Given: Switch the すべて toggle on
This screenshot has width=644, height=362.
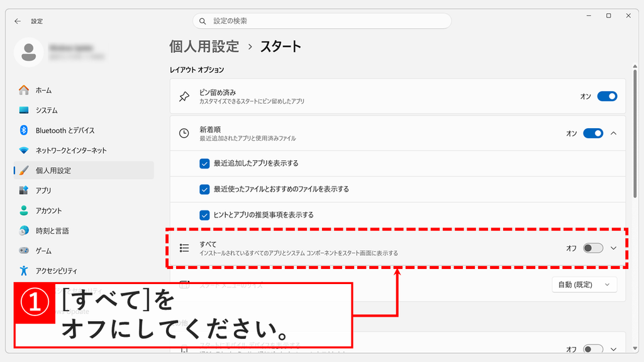Looking at the screenshot, I should pos(593,248).
